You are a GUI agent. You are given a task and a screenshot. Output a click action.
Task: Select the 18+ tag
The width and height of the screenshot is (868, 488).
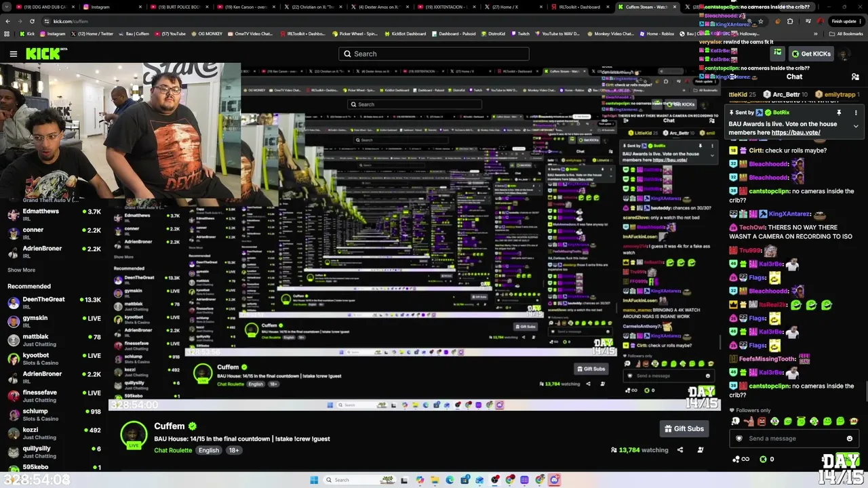coord(234,451)
